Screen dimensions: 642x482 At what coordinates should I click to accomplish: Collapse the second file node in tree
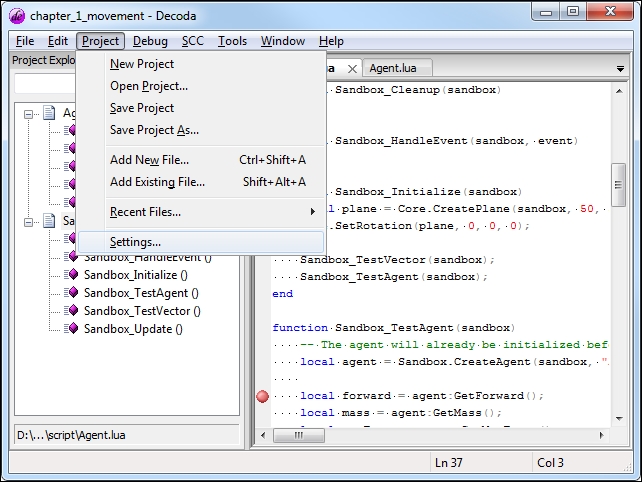29,221
